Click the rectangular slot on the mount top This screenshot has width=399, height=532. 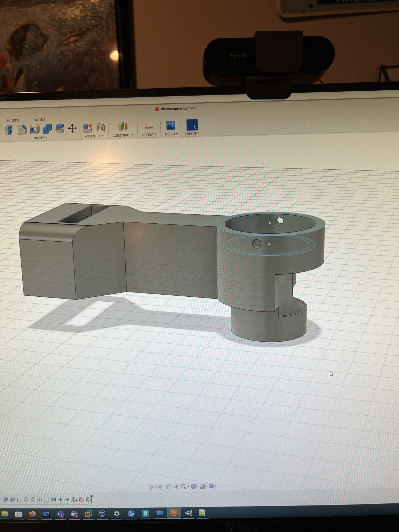click(x=83, y=214)
